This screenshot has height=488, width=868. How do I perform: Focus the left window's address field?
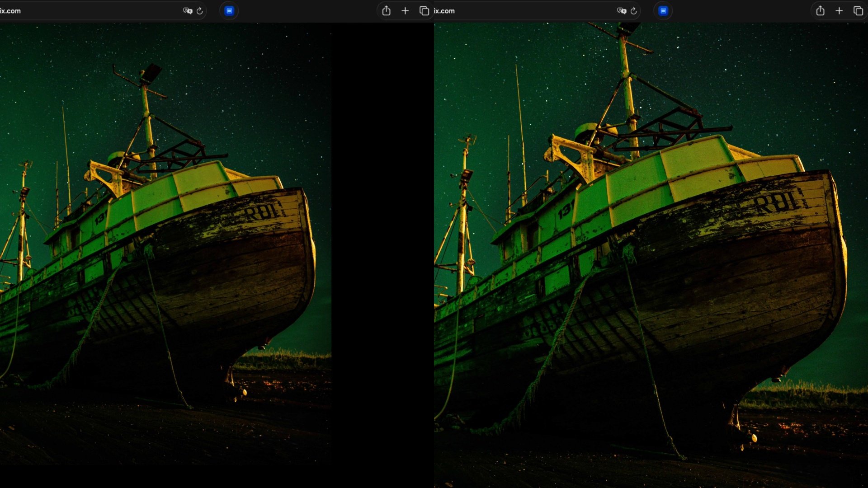click(x=90, y=11)
